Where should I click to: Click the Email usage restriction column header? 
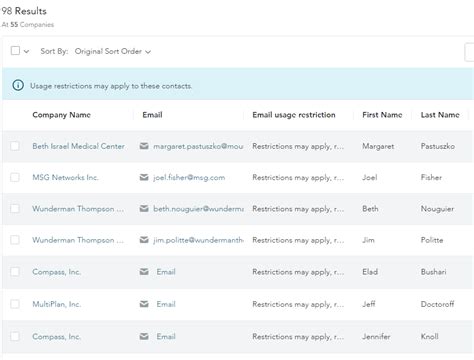294,115
